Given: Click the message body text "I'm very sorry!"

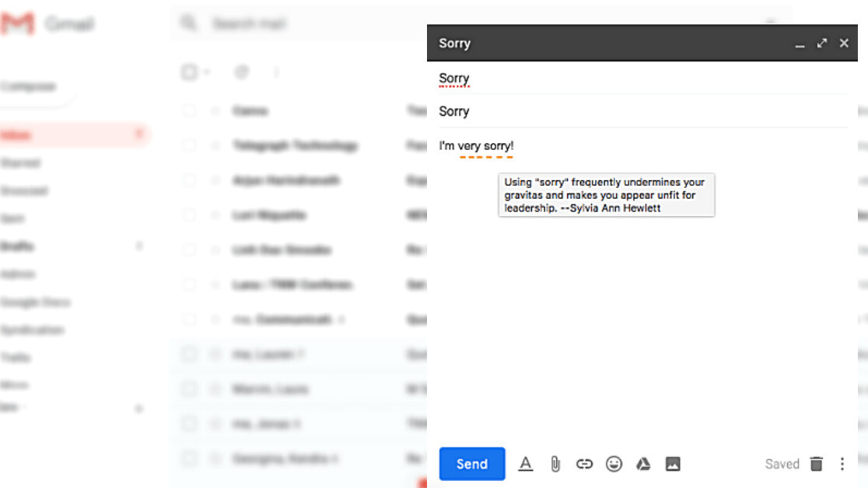Looking at the screenshot, I should coord(476,146).
